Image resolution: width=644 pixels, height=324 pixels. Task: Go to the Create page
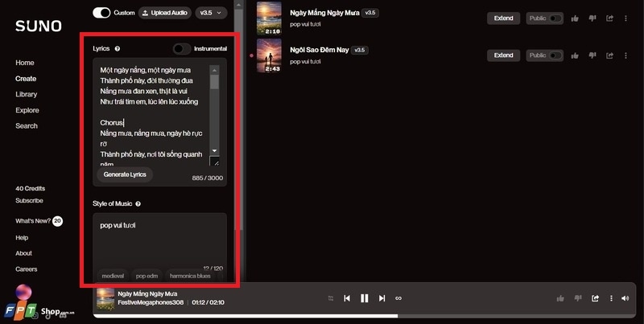click(26, 78)
